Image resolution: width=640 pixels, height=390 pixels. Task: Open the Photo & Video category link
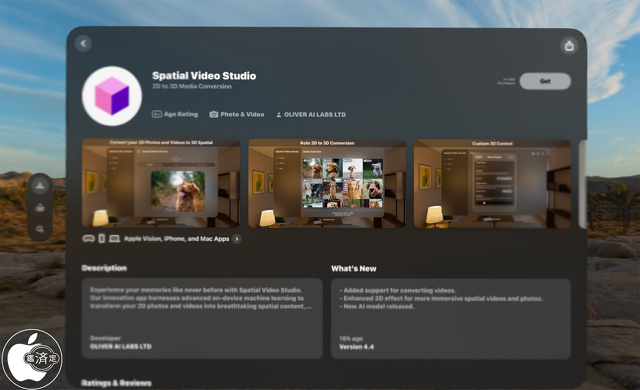click(x=237, y=115)
